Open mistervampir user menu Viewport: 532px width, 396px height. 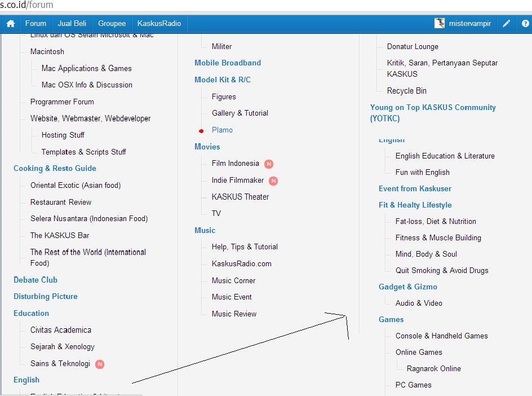470,24
